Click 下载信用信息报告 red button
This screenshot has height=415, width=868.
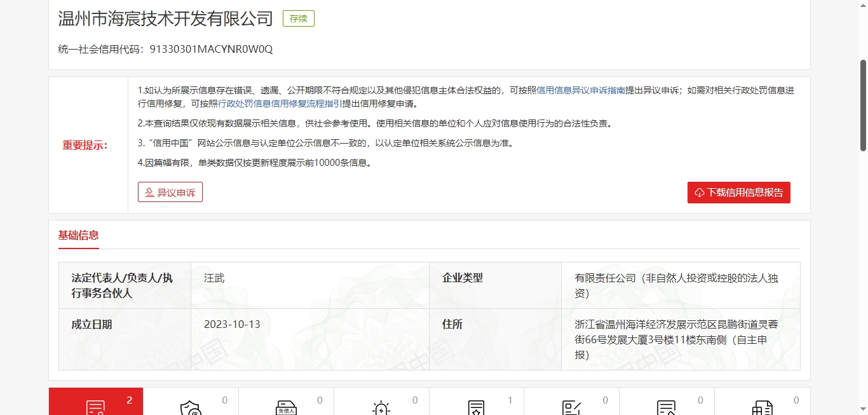point(739,193)
